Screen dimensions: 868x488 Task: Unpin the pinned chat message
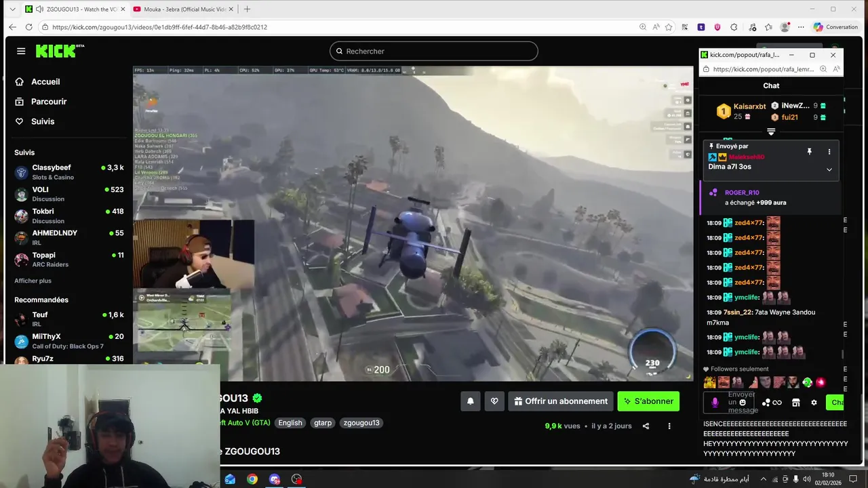pyautogui.click(x=809, y=152)
